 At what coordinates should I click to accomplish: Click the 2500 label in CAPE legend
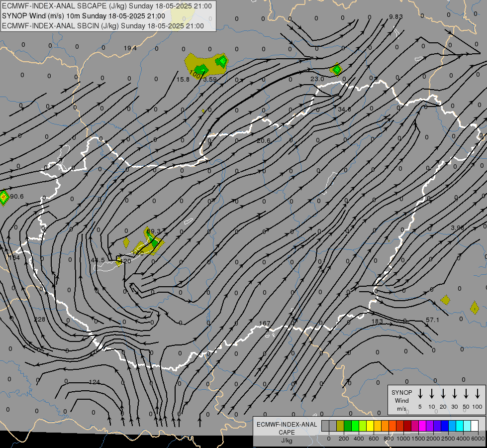pos(448,439)
